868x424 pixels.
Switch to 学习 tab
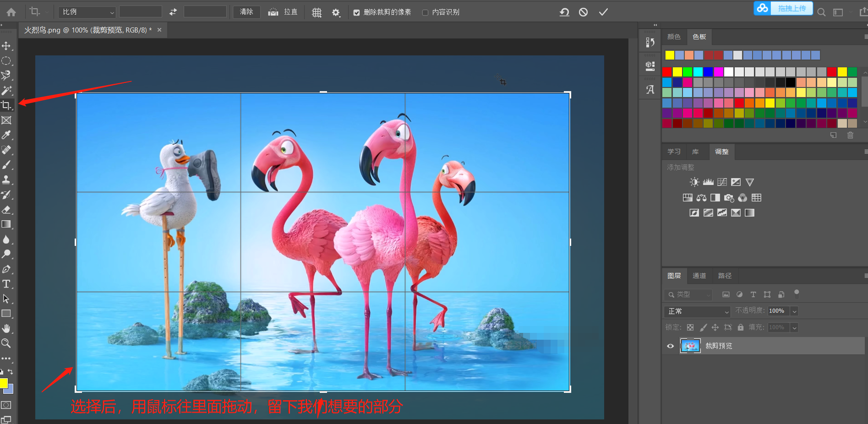(674, 152)
